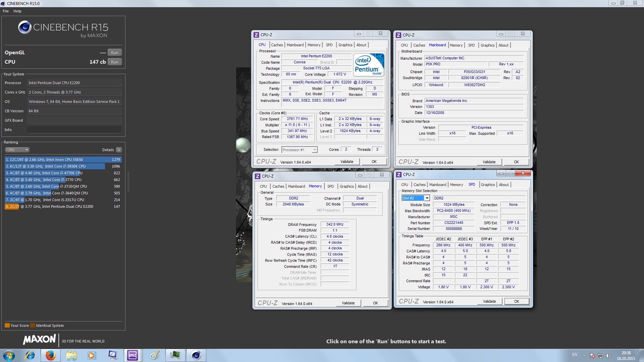The height and width of the screenshot is (362, 644).
Task: Click OK in the SPD CPU-Z window
Action: point(517,301)
